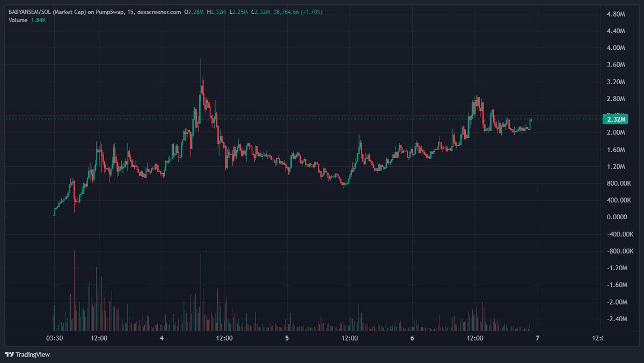
Task: Click the low value L2.25M
Action: point(238,12)
